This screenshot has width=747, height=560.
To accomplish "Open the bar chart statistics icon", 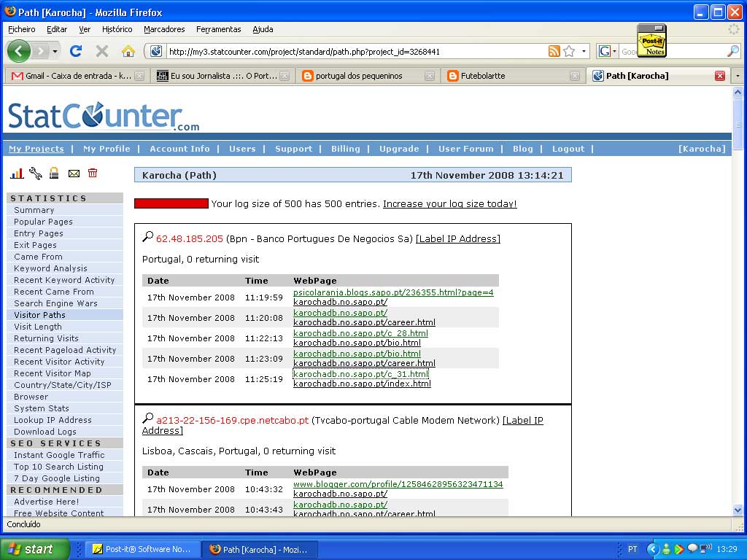I will coord(18,174).
